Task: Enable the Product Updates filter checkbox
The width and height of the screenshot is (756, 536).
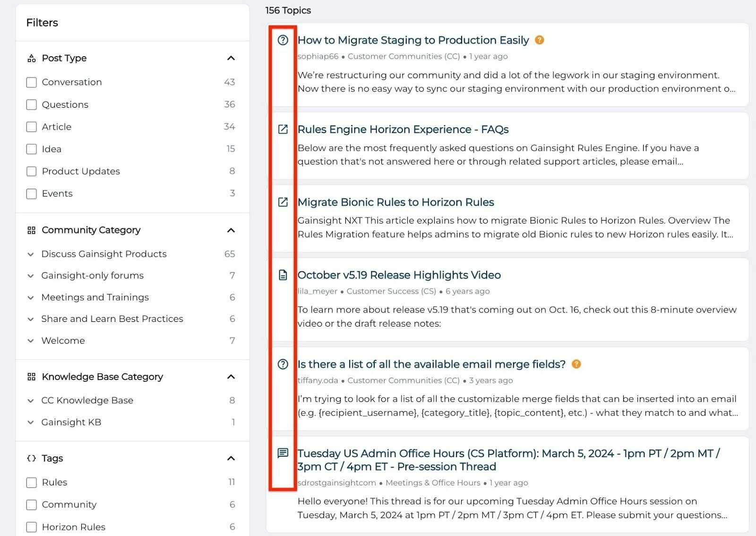Action: point(32,171)
